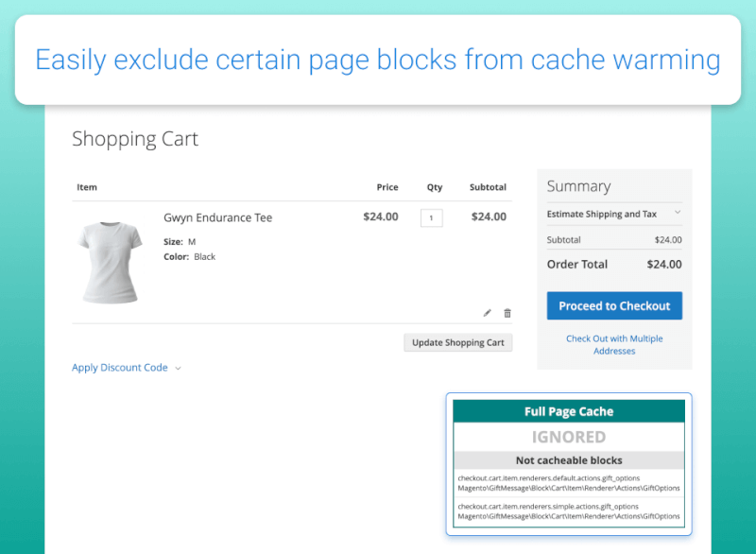This screenshot has height=554, width=756.
Task: Click the pencil edit icon for cart item
Action: click(x=488, y=313)
